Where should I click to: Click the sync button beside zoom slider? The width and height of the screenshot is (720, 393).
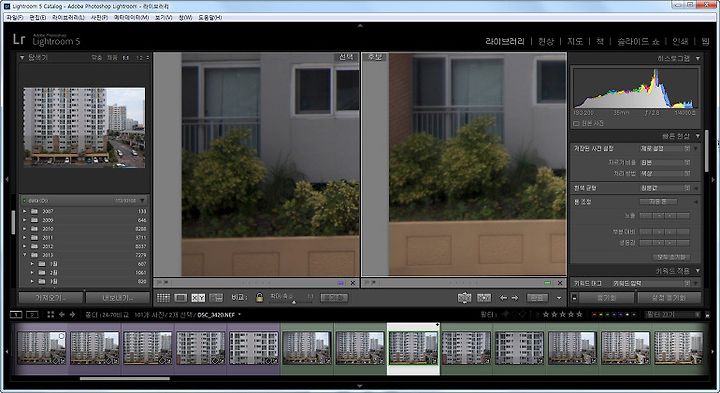tap(334, 298)
